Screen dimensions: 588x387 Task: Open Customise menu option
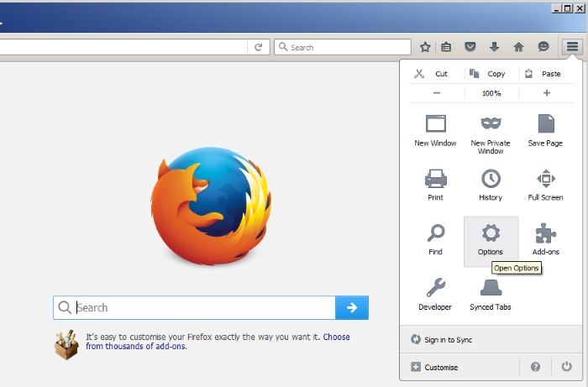point(459,367)
